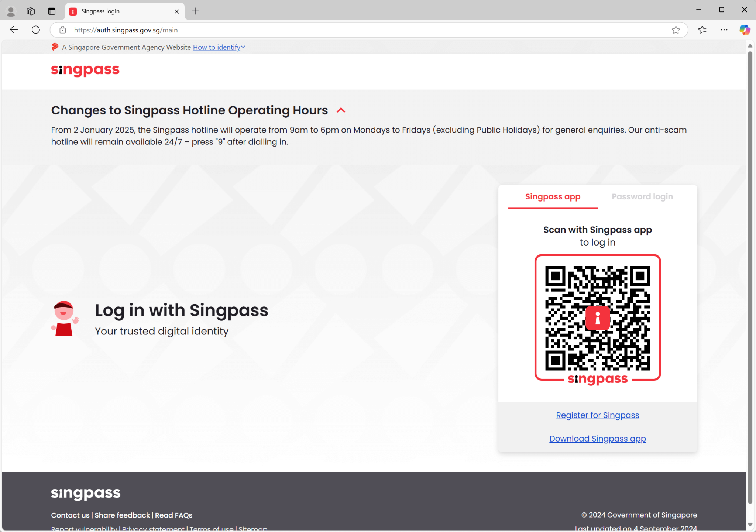Click the browser back arrow
Viewport: 756px width, 532px height.
[14, 30]
